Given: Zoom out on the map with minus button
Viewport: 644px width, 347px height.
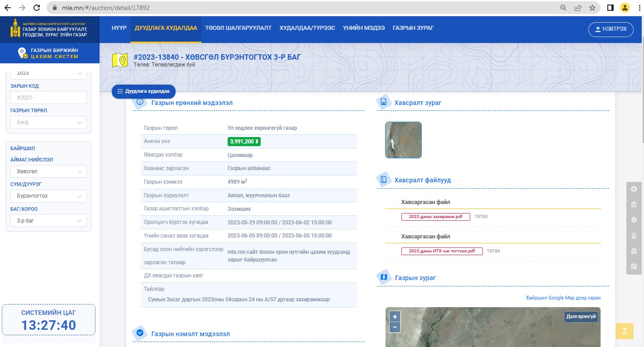Looking at the screenshot, I should (x=395, y=327).
